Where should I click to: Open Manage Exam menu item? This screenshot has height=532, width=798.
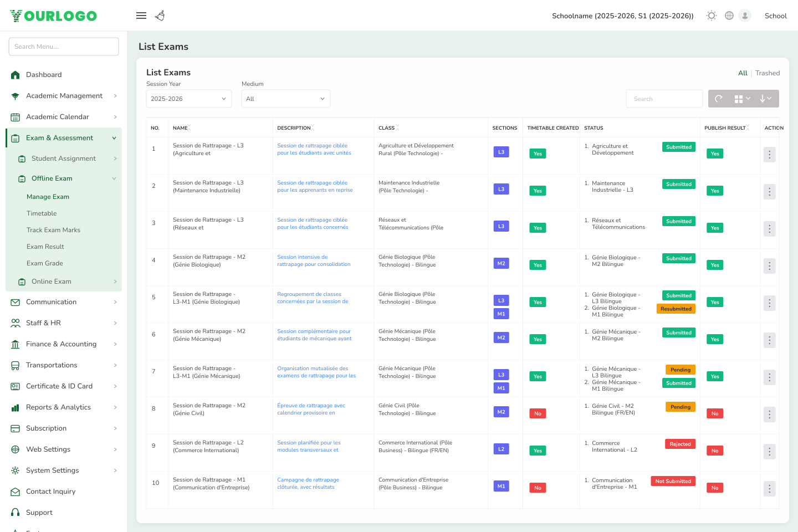tap(48, 197)
